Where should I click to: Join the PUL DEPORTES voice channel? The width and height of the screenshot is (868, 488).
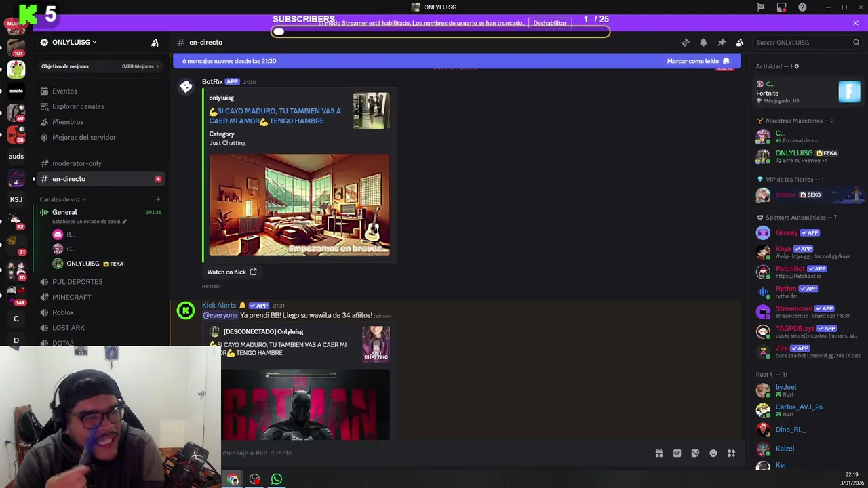99,282
